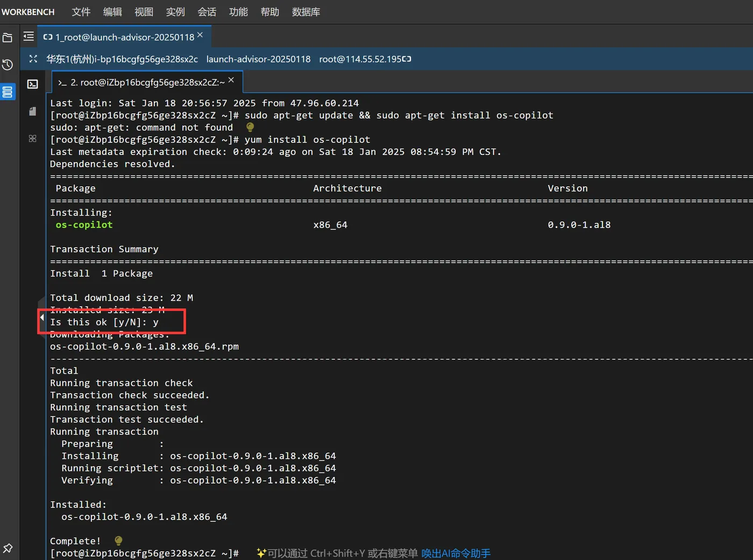Open the 视图 menu
The image size is (753, 560).
coord(144,12)
